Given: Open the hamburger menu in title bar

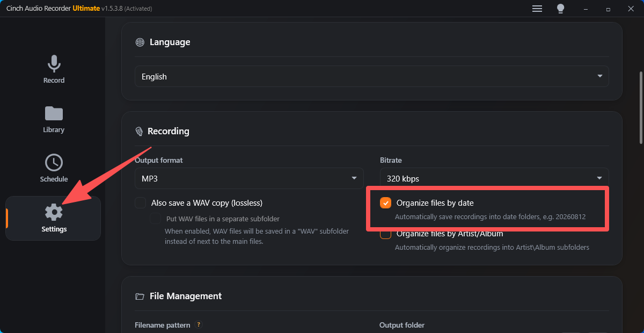Looking at the screenshot, I should point(537,9).
